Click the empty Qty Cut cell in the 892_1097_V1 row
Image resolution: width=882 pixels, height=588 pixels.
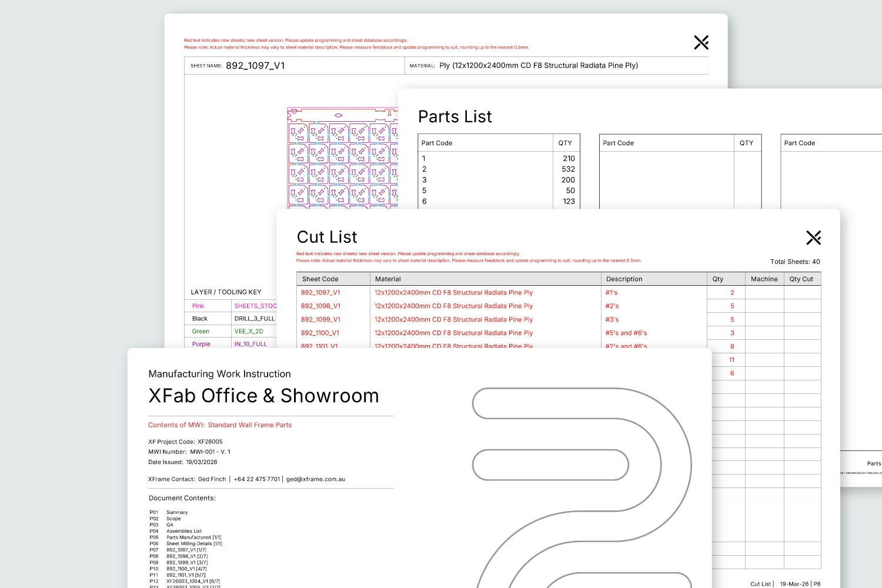pos(803,293)
